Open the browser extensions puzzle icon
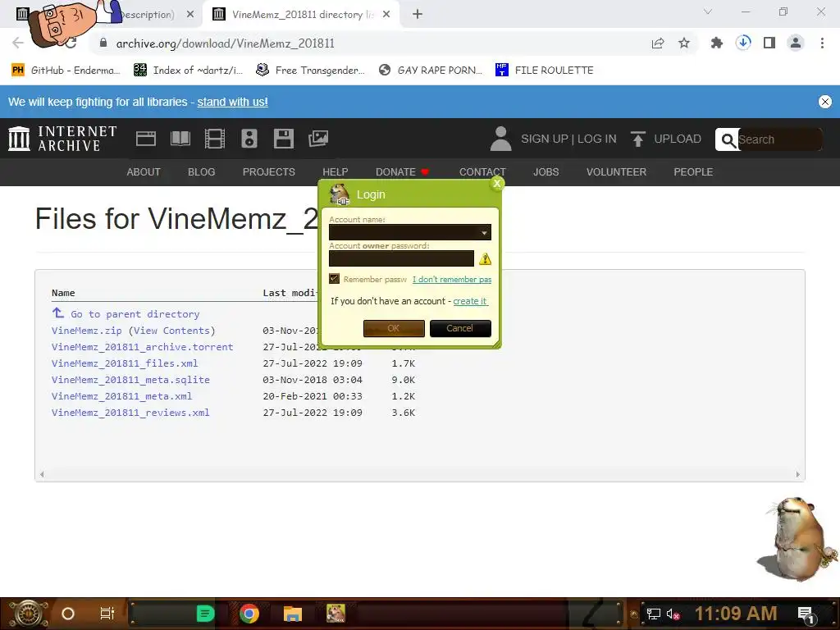 (x=716, y=43)
